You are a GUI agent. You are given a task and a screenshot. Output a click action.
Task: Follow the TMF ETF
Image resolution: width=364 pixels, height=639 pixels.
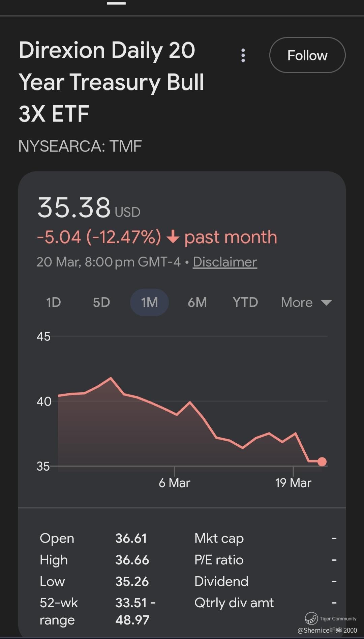307,55
